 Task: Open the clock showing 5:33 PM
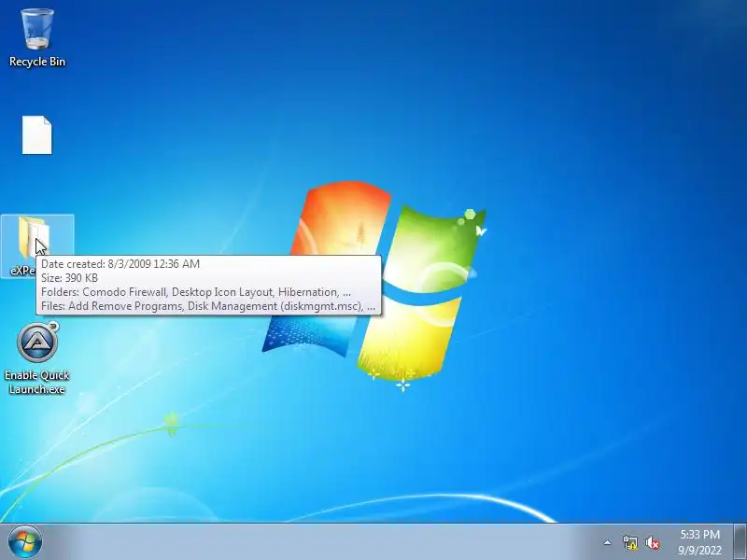699,534
